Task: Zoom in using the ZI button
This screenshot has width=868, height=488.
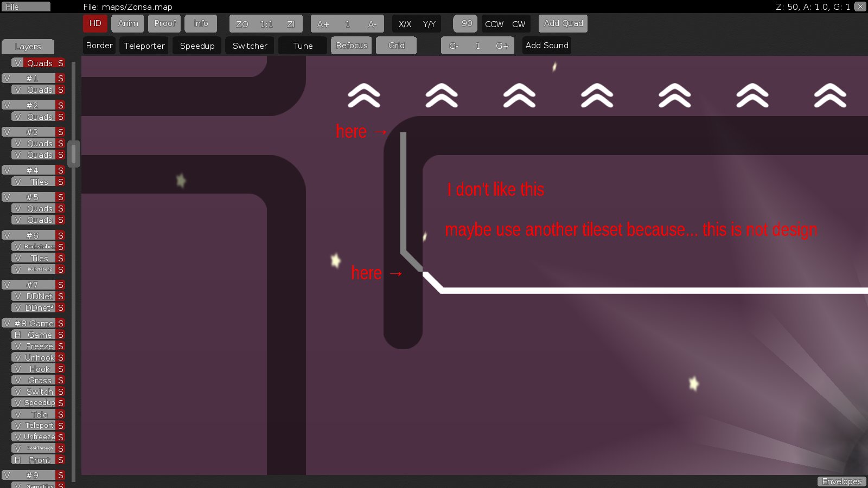Action: [x=291, y=23]
